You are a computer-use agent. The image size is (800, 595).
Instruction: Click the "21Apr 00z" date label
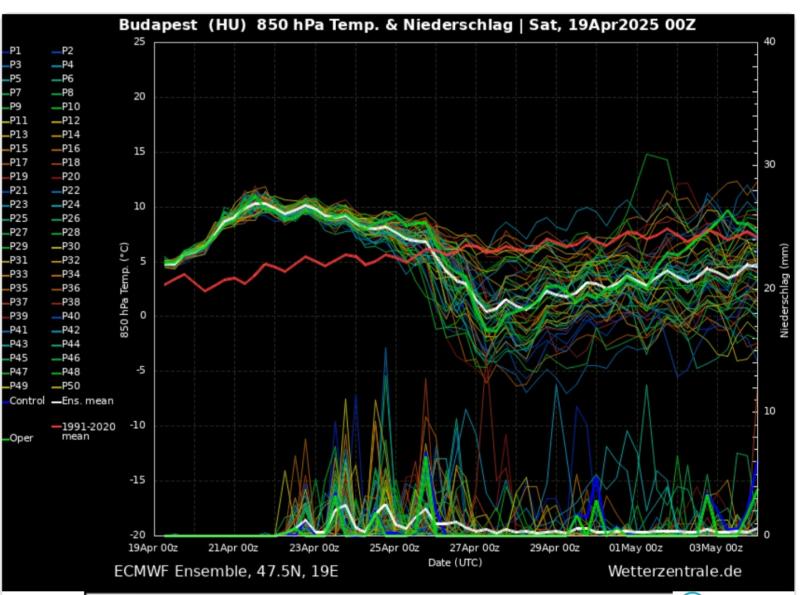coord(233,548)
